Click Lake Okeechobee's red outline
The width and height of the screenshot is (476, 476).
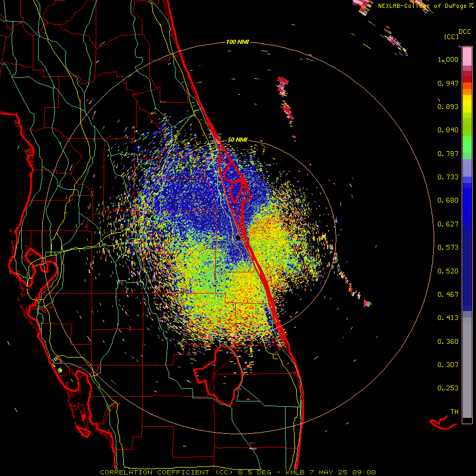pyautogui.click(x=218, y=375)
